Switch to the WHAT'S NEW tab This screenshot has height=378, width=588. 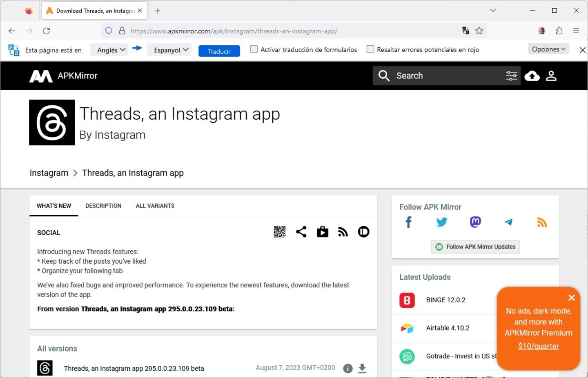(54, 206)
